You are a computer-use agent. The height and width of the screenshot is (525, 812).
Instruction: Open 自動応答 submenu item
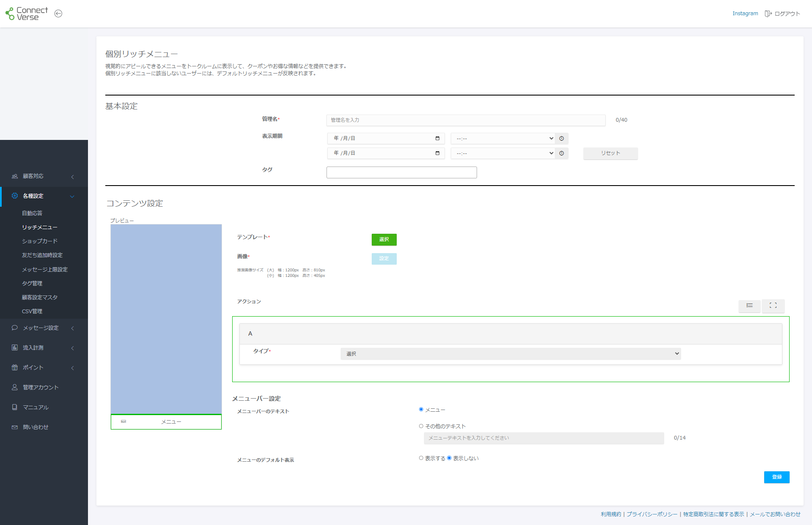click(32, 213)
